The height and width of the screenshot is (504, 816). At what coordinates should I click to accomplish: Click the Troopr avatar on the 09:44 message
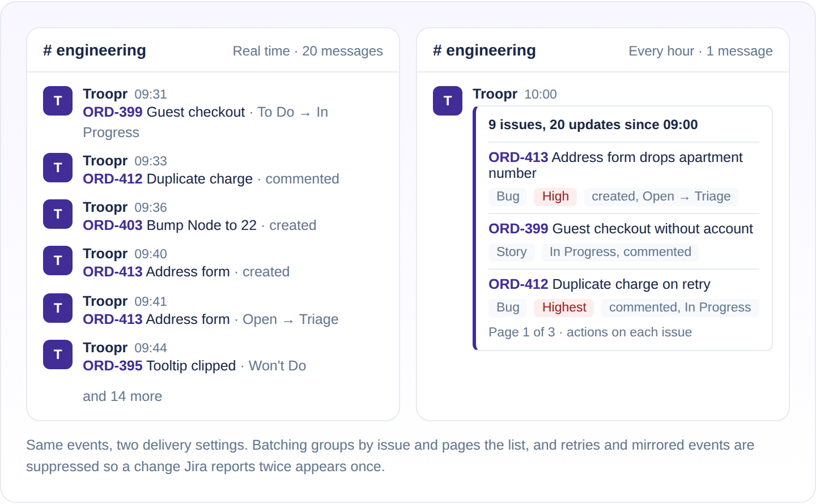point(58,354)
